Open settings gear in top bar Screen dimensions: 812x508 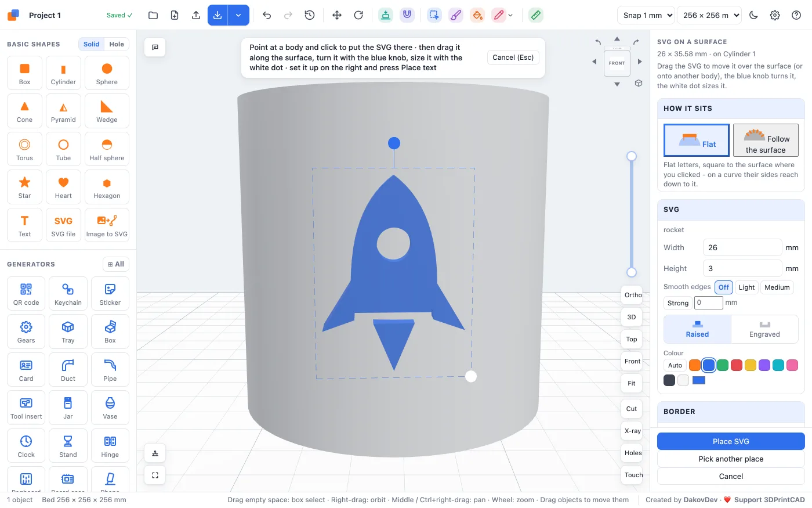[775, 15]
